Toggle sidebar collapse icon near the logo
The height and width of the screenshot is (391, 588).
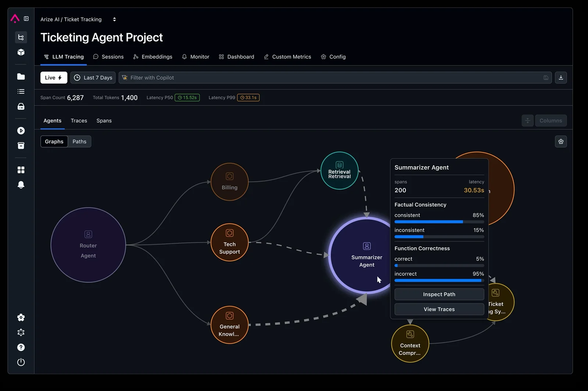coord(26,19)
